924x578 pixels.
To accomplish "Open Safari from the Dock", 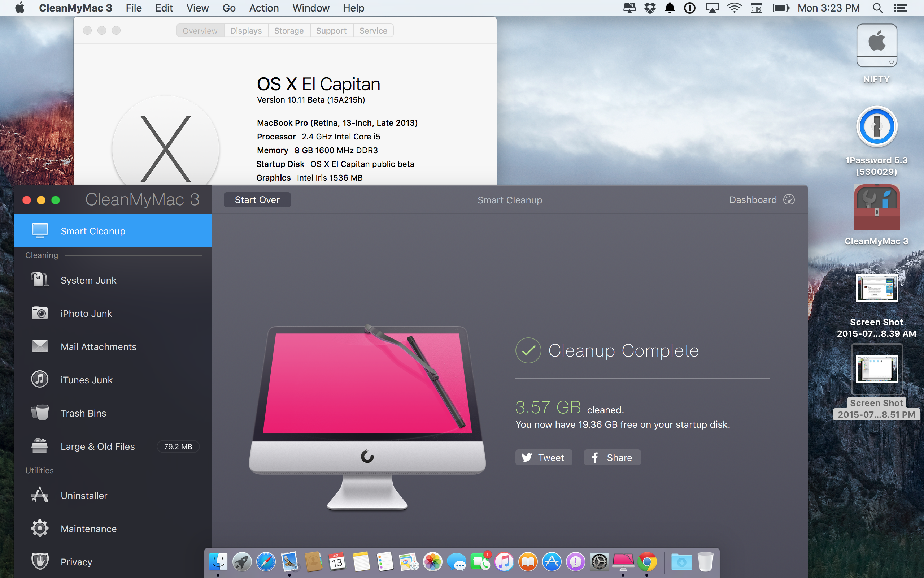I will pos(266,561).
